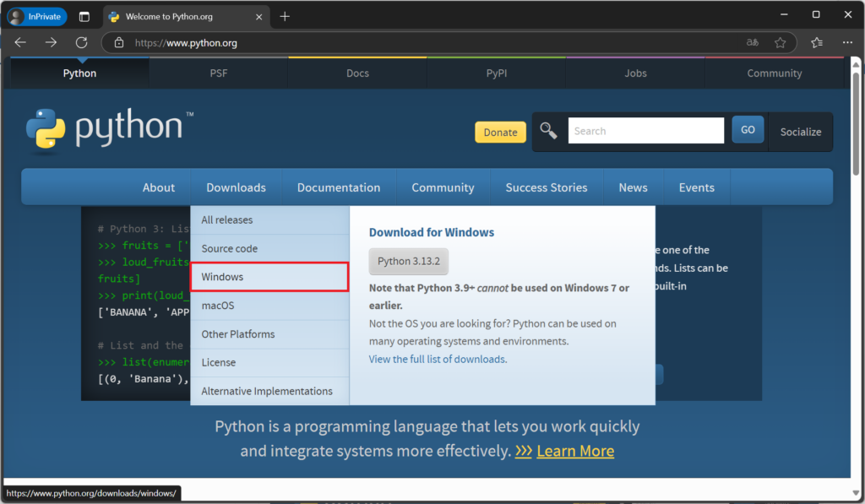Click the address bar URL
Viewport: 865px width, 504px height.
pyautogui.click(x=186, y=42)
